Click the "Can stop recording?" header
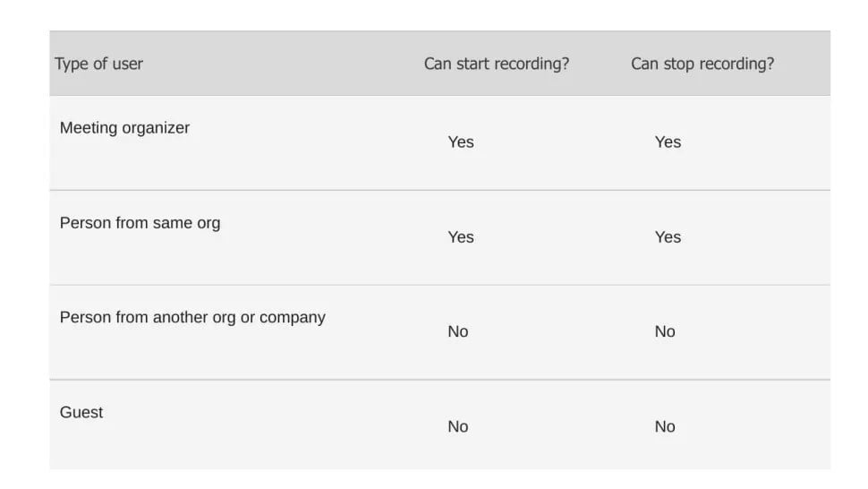 pos(702,64)
